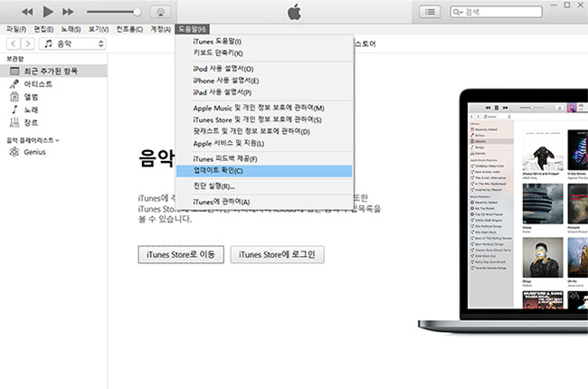Open the 편집(E) menu
Image resolution: width=588 pixels, height=389 pixels.
tap(43, 29)
